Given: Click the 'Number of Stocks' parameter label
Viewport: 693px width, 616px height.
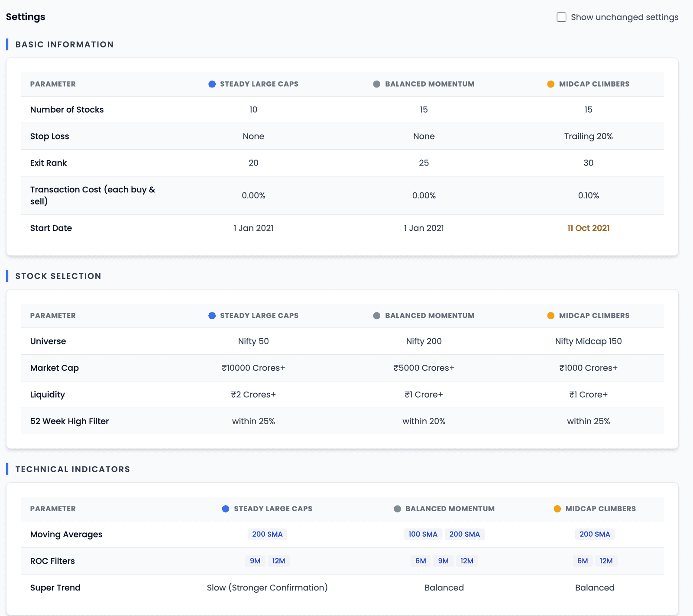Looking at the screenshot, I should point(67,110).
